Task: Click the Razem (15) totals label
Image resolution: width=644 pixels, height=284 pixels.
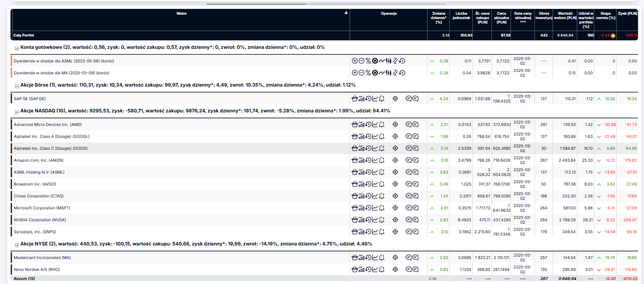Action: tap(24, 278)
